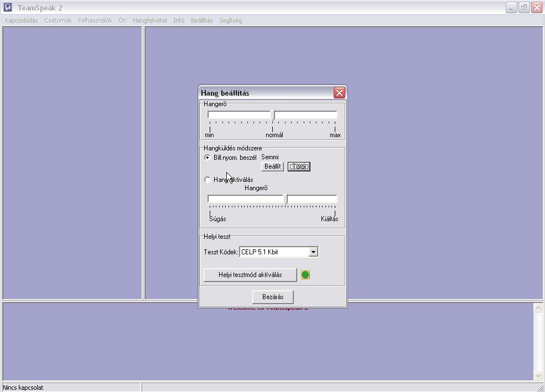545x392 pixels.
Task: Click the Beállít button
Action: [x=272, y=166]
